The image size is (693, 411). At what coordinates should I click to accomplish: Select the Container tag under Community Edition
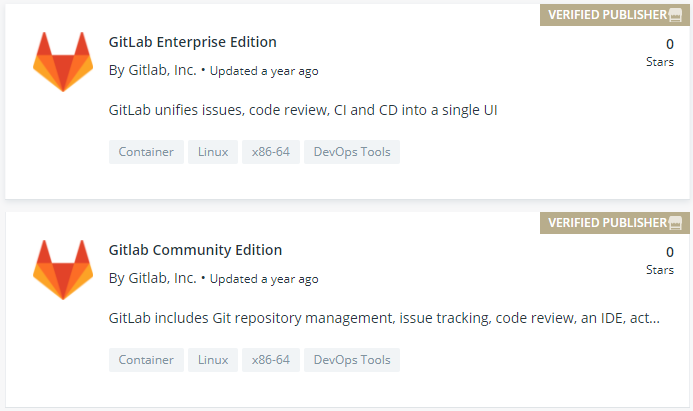[x=146, y=360]
